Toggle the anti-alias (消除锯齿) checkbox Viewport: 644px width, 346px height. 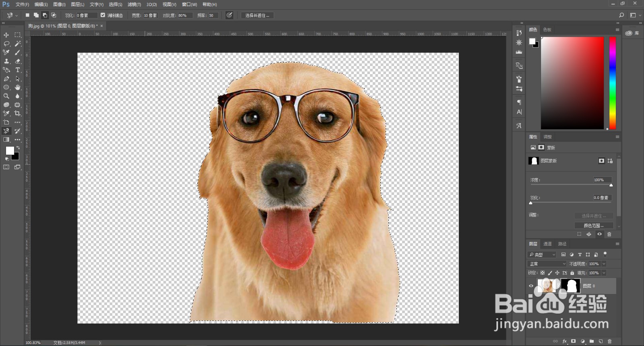point(103,15)
